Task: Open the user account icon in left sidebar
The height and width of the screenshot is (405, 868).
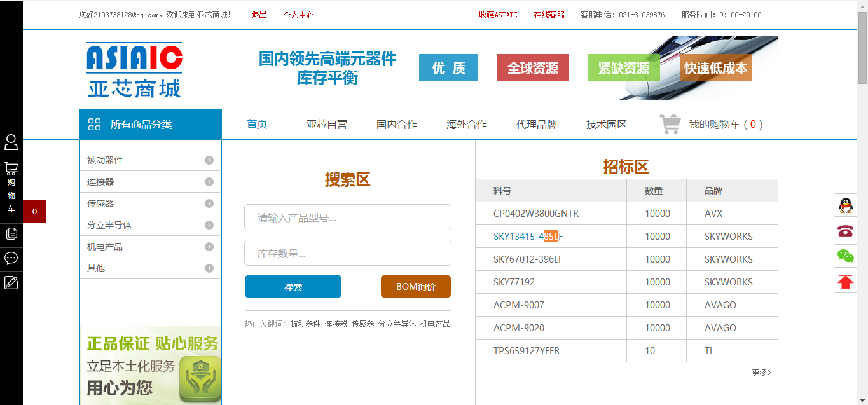Action: (11, 142)
